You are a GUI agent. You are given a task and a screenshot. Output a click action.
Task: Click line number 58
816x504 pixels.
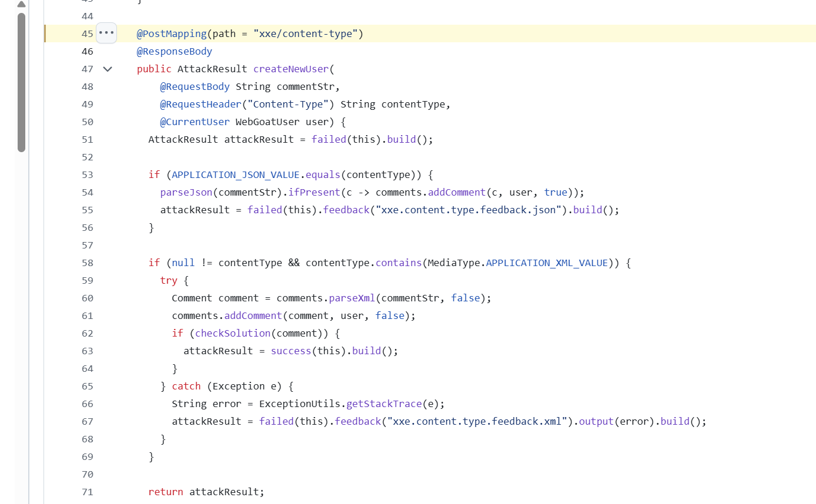[87, 263]
